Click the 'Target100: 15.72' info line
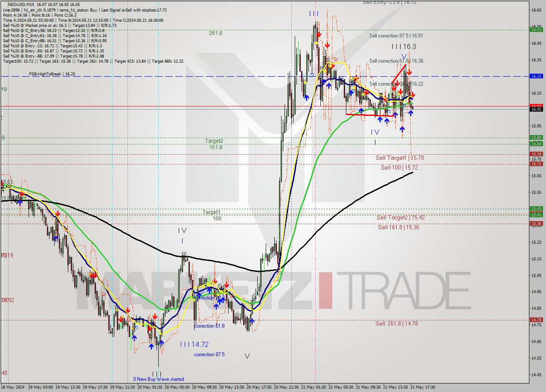Image resolution: width=546 pixels, height=392 pixels. [x=93, y=61]
